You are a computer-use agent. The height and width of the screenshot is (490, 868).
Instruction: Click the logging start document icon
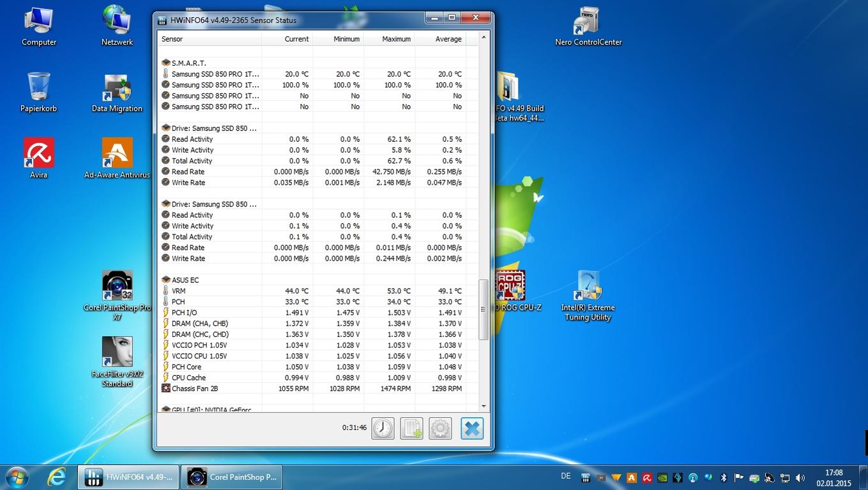(411, 428)
